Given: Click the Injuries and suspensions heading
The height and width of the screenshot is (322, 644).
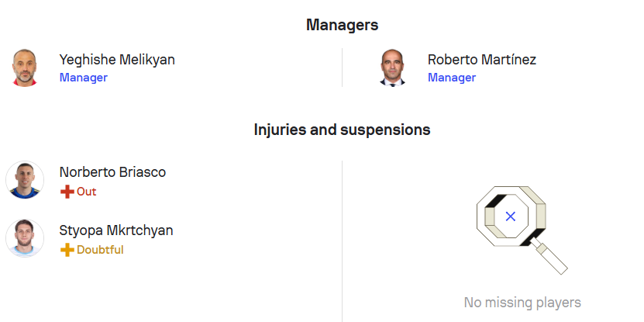Looking at the screenshot, I should tap(342, 130).
